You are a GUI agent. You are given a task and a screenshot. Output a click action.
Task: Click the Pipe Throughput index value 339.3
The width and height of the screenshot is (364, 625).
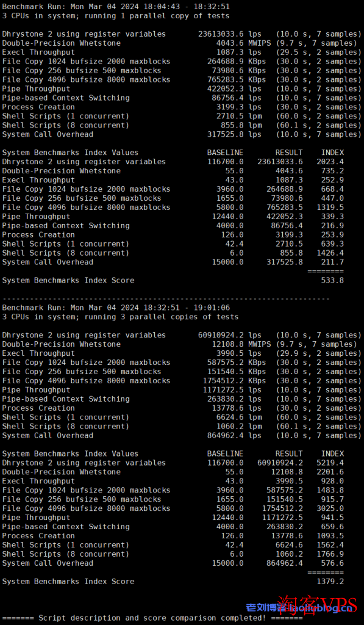pos(332,217)
